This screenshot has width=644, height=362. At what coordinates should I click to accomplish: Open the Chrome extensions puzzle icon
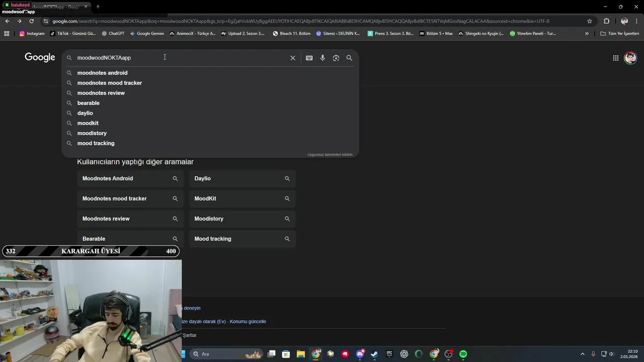pyautogui.click(x=606, y=21)
